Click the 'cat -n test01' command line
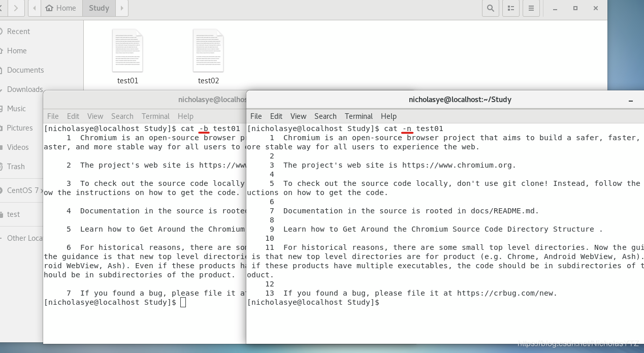Screen dimensions: 644x353 coord(345,129)
